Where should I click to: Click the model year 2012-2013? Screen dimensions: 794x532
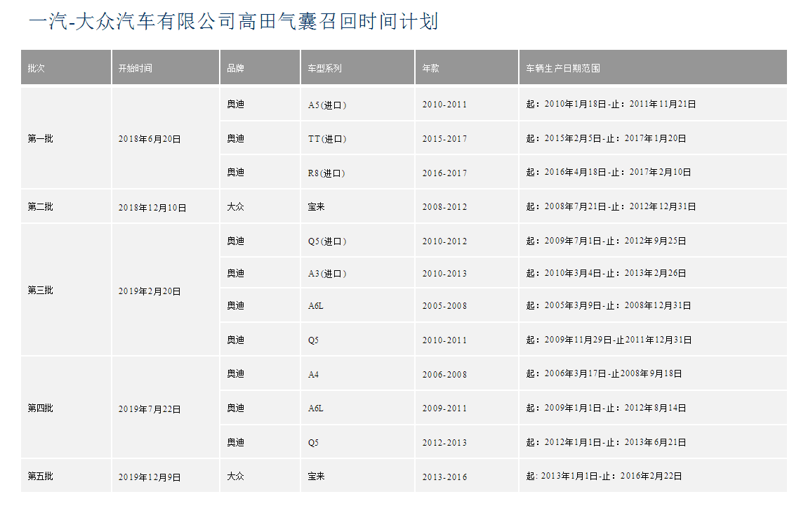click(444, 442)
